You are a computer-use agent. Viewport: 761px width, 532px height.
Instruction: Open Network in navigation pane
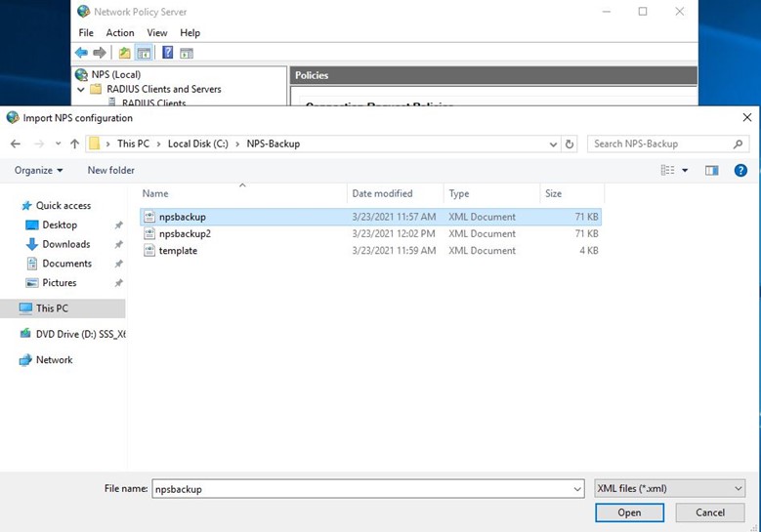[46, 360]
